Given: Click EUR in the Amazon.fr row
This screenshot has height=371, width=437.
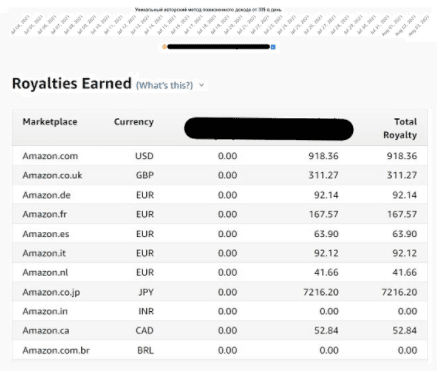Looking at the screenshot, I should point(145,214).
